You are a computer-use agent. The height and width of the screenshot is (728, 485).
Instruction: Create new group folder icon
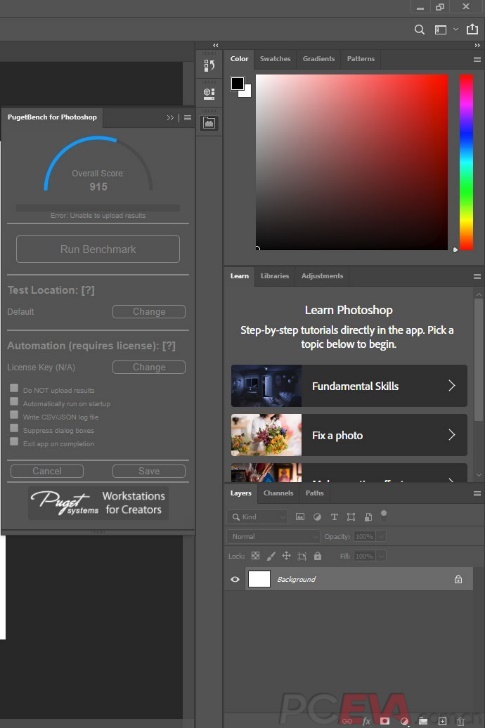click(x=423, y=721)
